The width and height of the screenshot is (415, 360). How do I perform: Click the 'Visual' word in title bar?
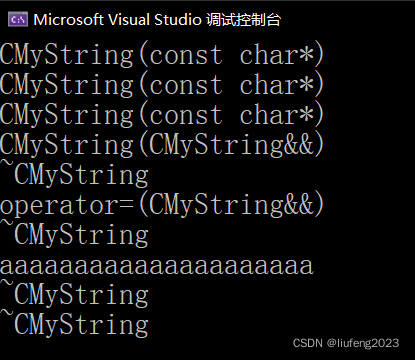pyautogui.click(x=129, y=20)
